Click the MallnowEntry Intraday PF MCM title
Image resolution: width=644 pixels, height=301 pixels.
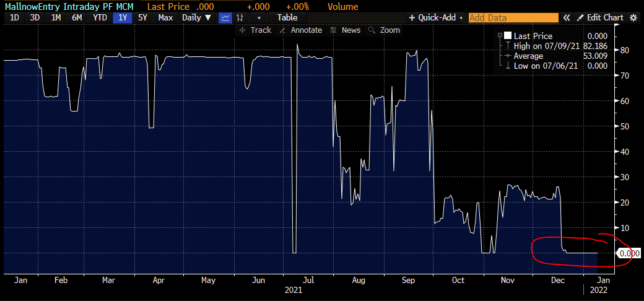click(69, 7)
